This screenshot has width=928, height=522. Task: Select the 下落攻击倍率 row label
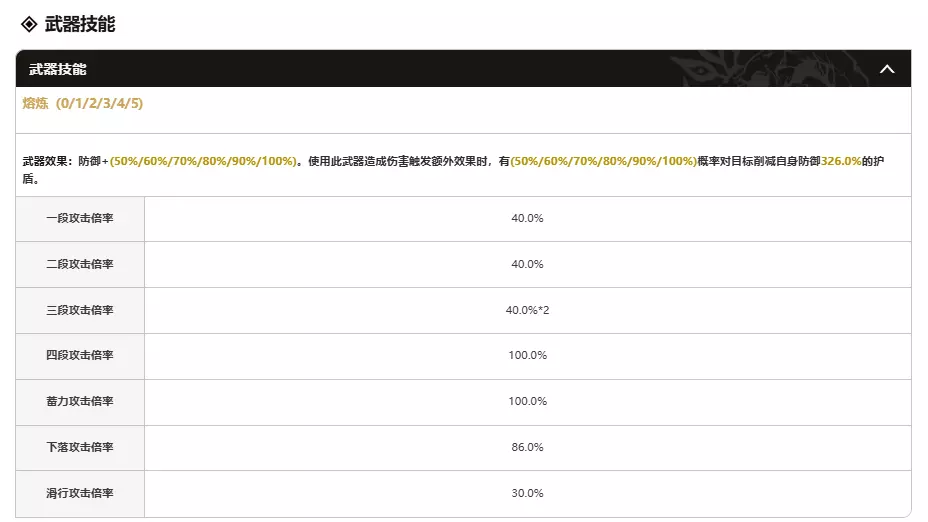point(80,447)
